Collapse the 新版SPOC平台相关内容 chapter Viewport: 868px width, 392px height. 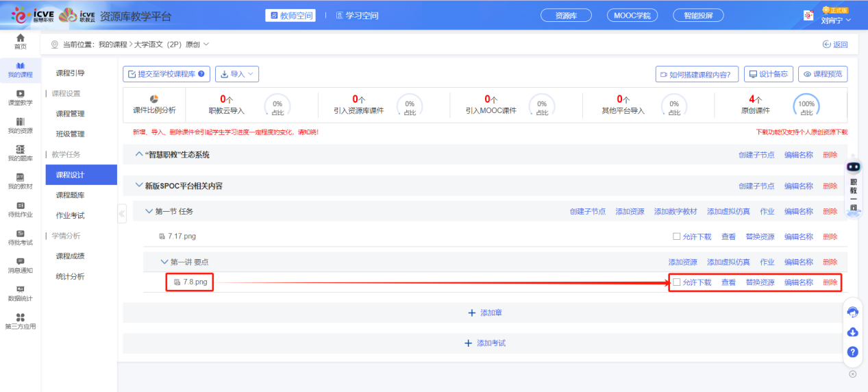click(x=139, y=186)
